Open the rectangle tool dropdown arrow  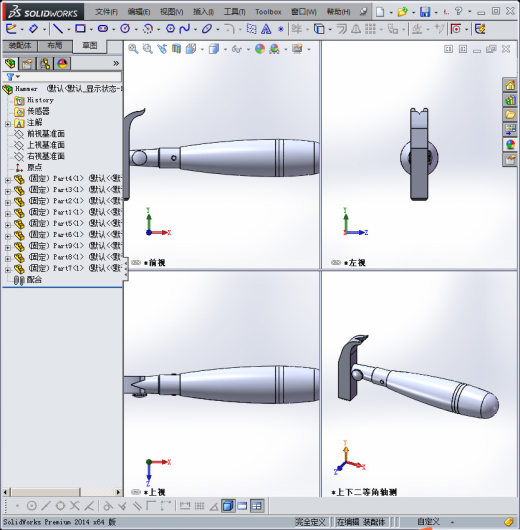91,30
